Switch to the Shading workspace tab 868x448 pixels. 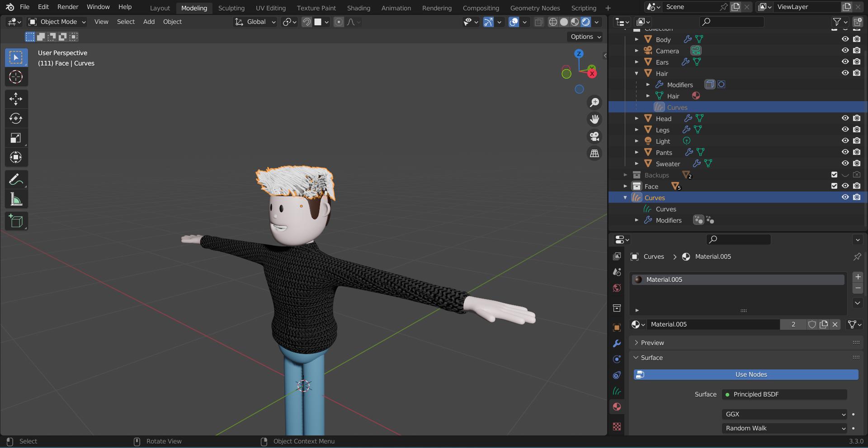359,8
